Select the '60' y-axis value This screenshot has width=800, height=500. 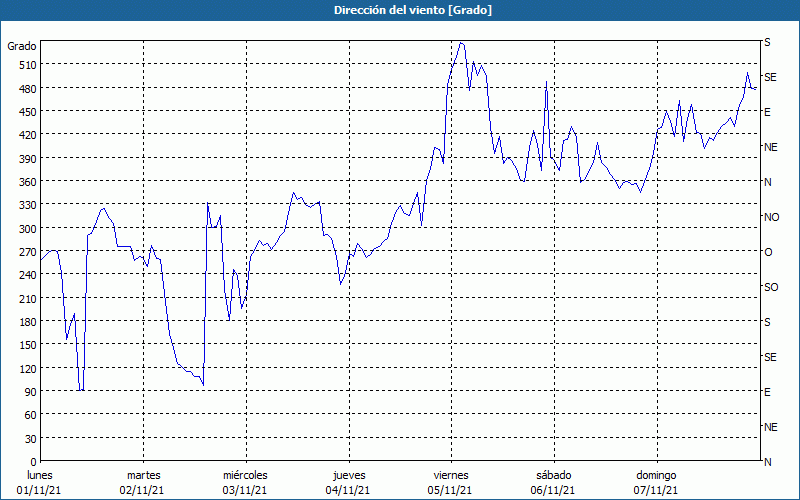(31, 415)
